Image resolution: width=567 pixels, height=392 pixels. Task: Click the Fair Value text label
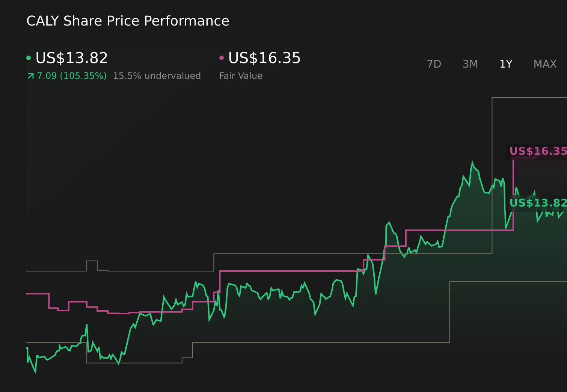pyautogui.click(x=241, y=75)
